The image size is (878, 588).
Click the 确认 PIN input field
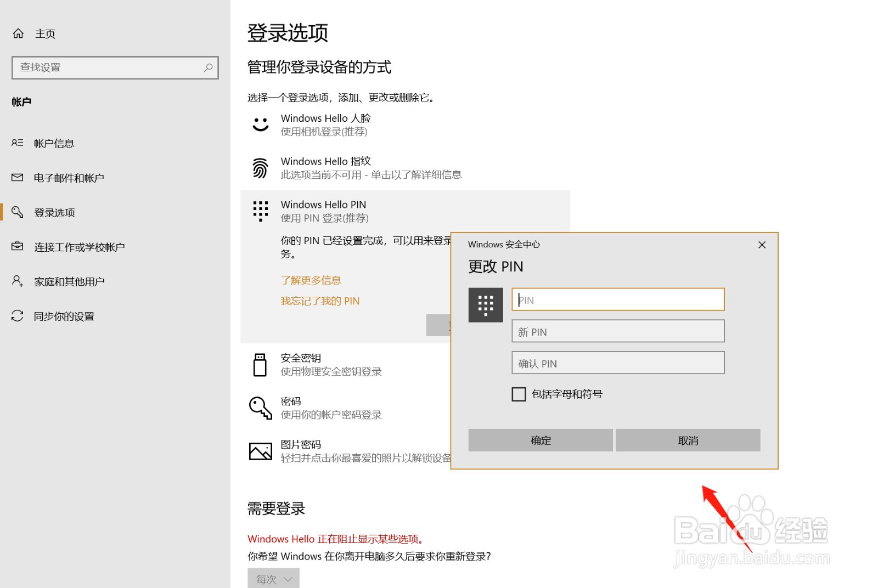coord(618,363)
